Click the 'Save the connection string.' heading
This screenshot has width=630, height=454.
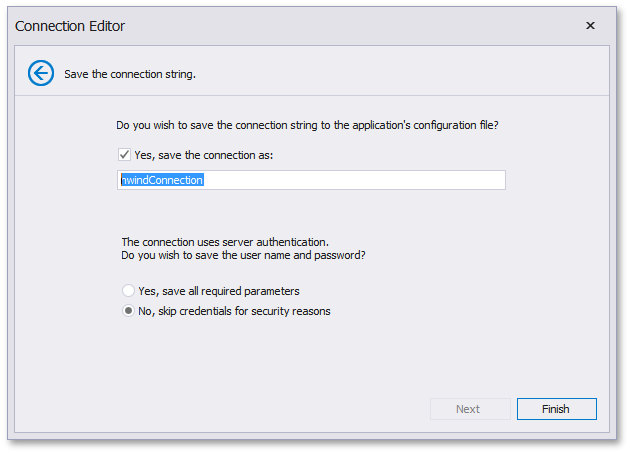[x=130, y=74]
